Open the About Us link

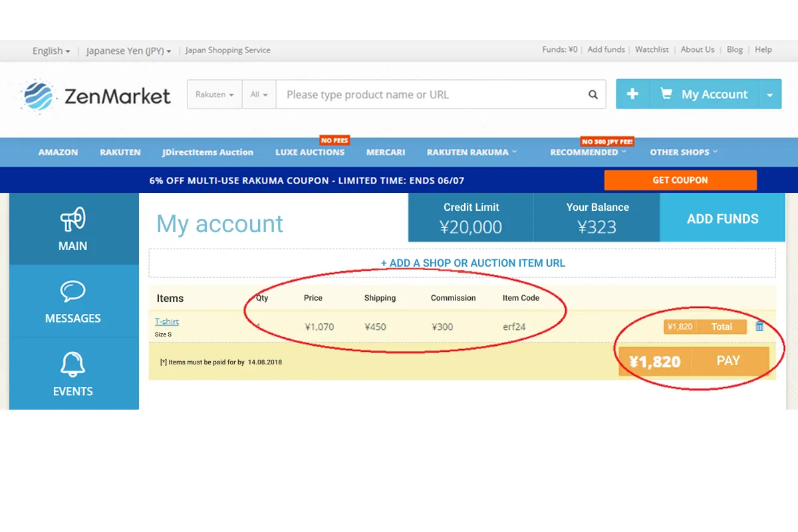tap(698, 49)
